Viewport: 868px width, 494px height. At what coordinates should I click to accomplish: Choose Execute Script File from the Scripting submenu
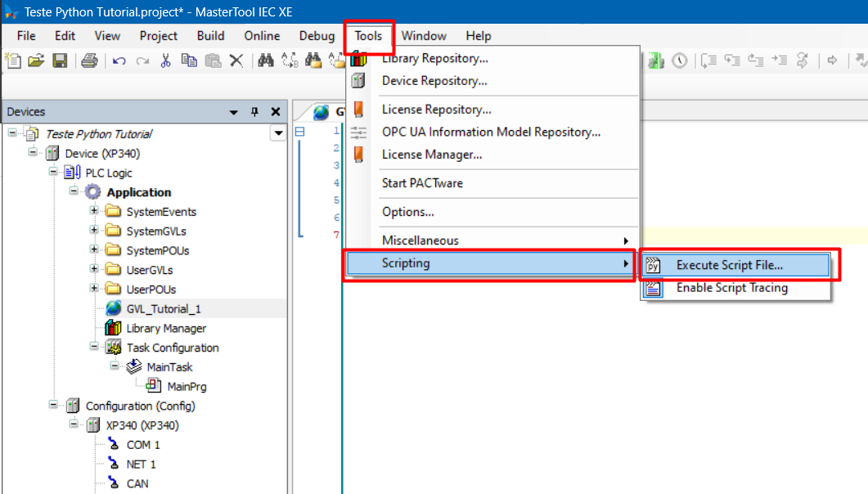click(729, 265)
